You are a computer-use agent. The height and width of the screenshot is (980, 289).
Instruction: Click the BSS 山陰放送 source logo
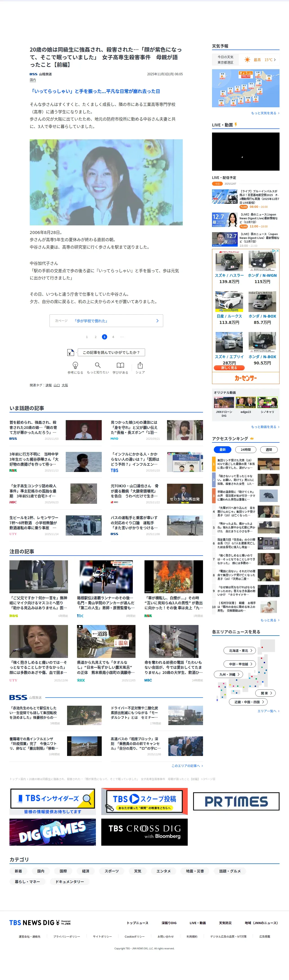41,74
